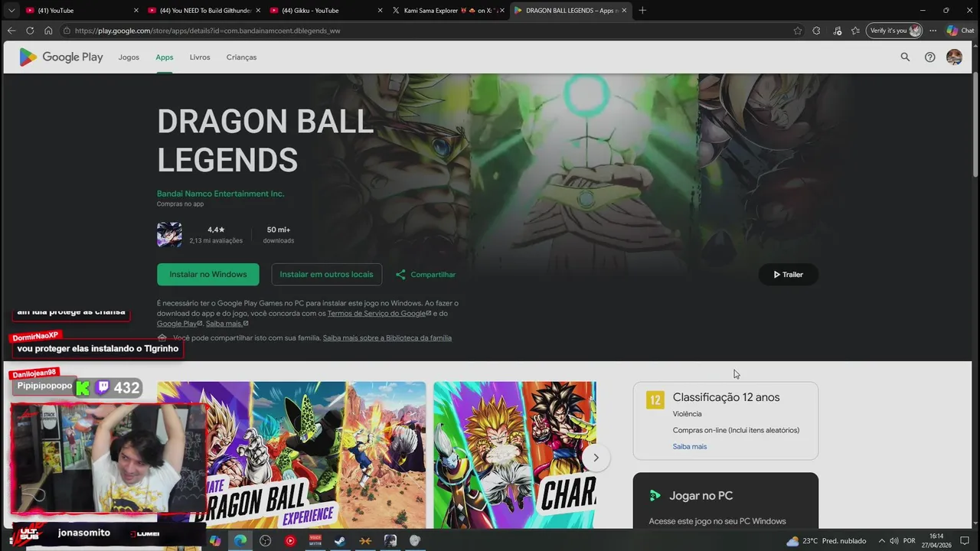Switch to the Build Gilthunder YouTube tab
This screenshot has height=551, width=980.
tap(203, 11)
